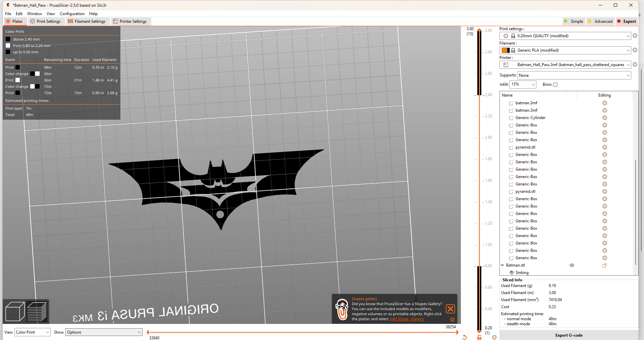Collapse the Batman.stl tree item

502,265
